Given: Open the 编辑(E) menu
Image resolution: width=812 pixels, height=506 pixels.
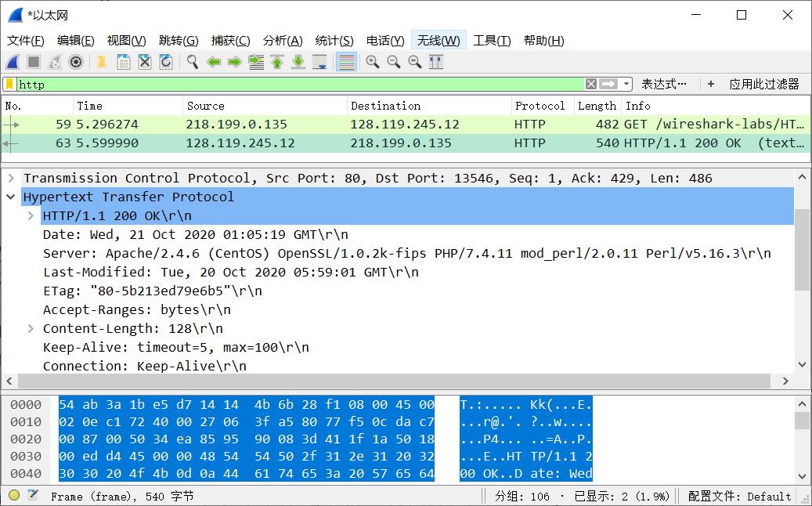Looking at the screenshot, I should (76, 41).
